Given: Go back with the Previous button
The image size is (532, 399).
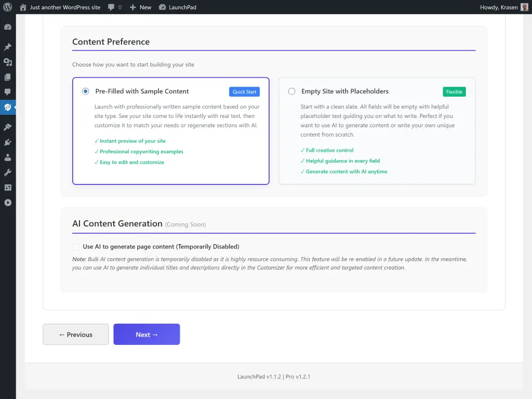Looking at the screenshot, I should tap(75, 334).
